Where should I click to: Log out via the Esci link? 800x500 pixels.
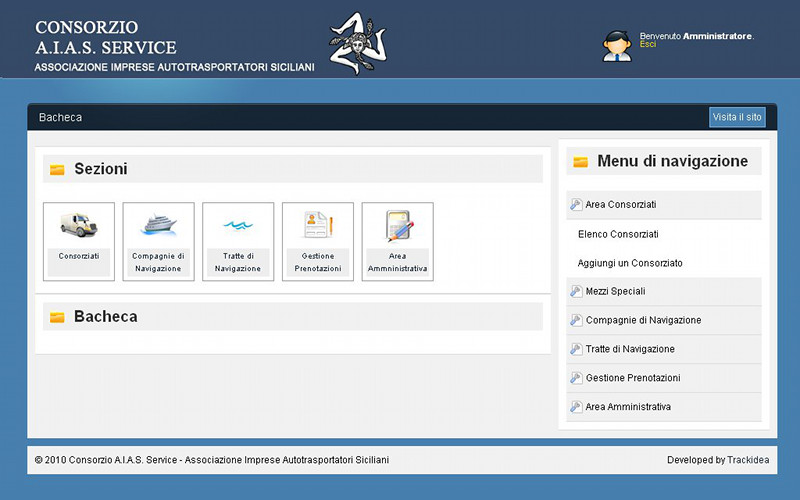tap(647, 44)
